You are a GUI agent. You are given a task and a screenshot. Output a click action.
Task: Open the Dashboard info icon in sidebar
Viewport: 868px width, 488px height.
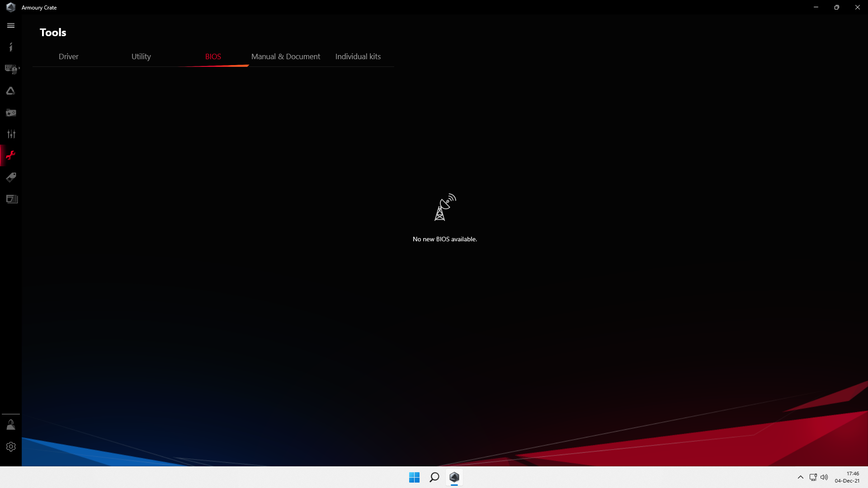(11, 47)
